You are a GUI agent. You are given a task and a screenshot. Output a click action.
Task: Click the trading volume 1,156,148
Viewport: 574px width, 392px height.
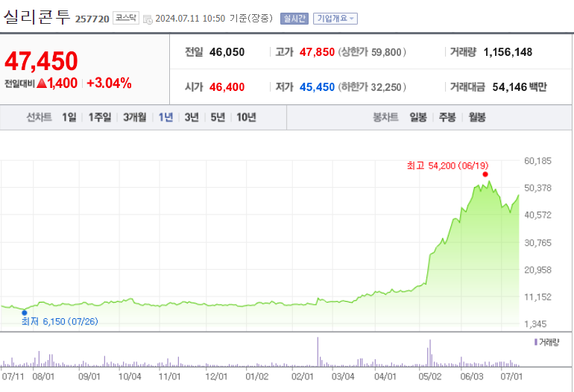point(508,52)
